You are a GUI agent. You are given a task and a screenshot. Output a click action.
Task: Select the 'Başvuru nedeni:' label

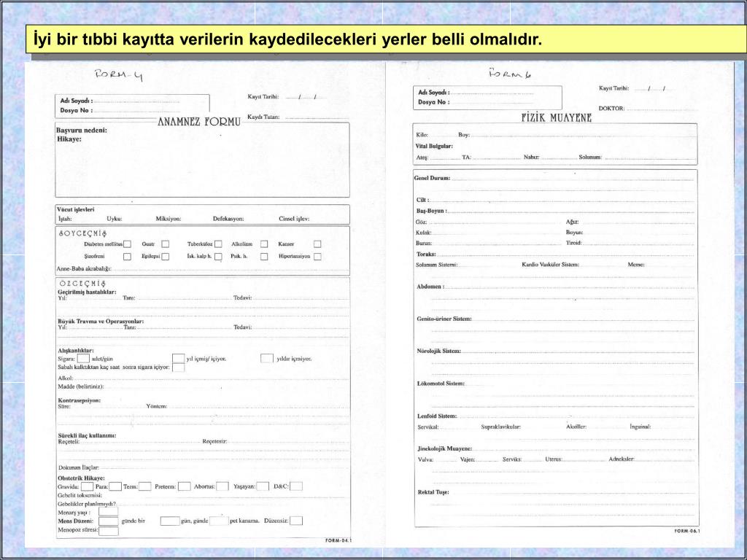pos(82,131)
